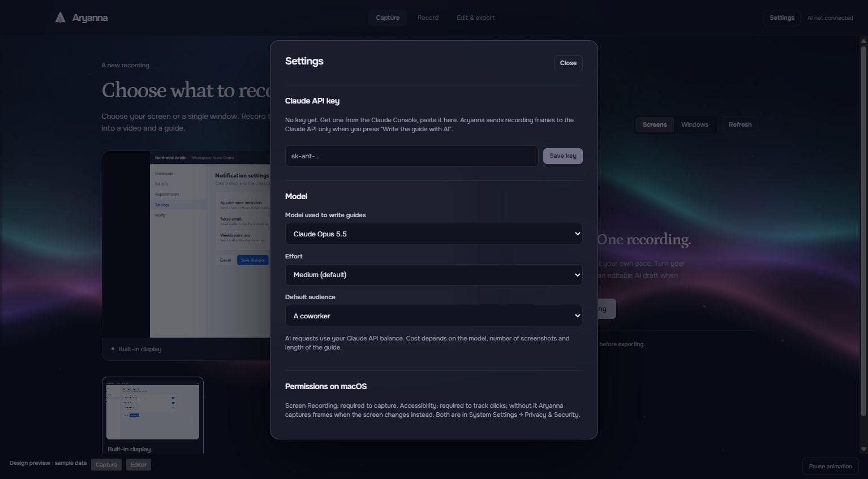Click the sk-ant API key field
Image resolution: width=868 pixels, height=479 pixels.
pyautogui.click(x=411, y=156)
